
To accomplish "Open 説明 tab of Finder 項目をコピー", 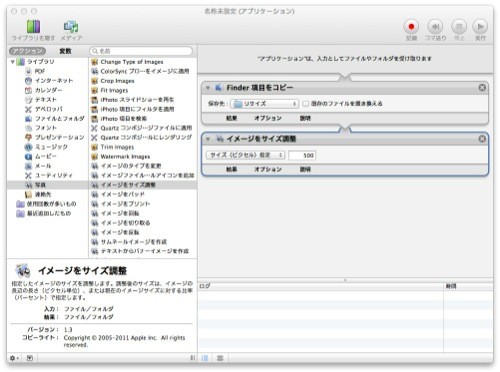I will tap(305, 118).
